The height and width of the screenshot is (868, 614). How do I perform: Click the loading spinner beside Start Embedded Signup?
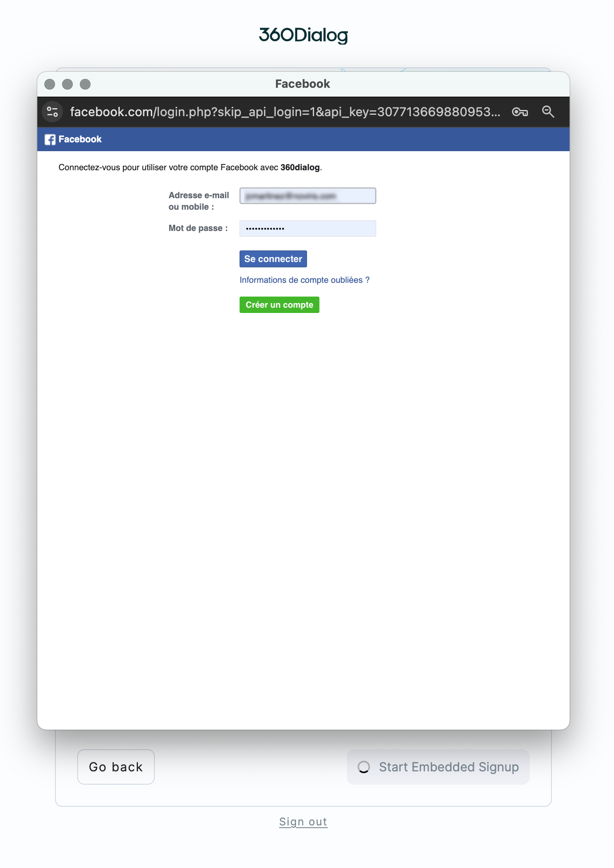(364, 767)
